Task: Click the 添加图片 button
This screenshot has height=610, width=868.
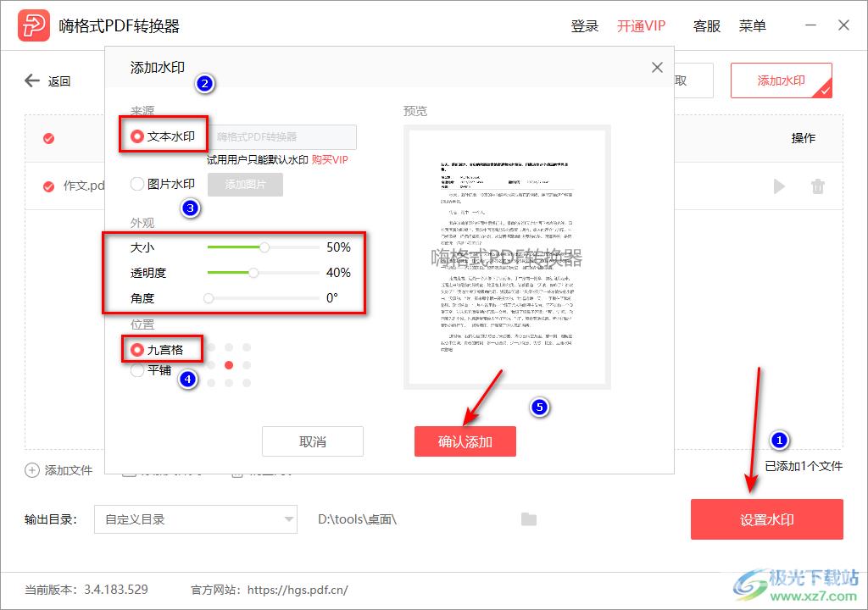Action: pos(245,185)
